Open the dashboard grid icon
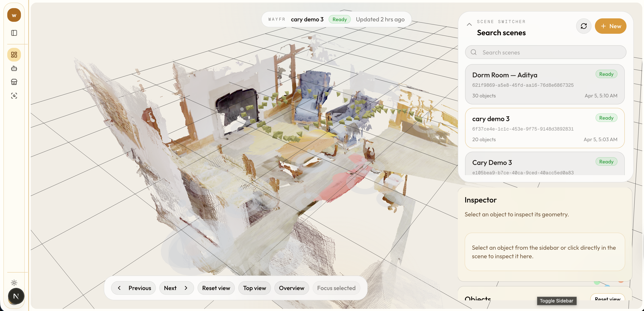 [x=14, y=55]
